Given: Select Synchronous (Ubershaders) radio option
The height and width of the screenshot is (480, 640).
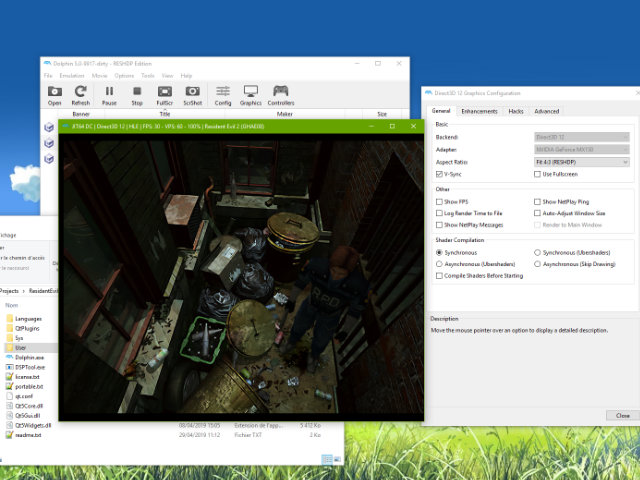Looking at the screenshot, I should 537,253.
